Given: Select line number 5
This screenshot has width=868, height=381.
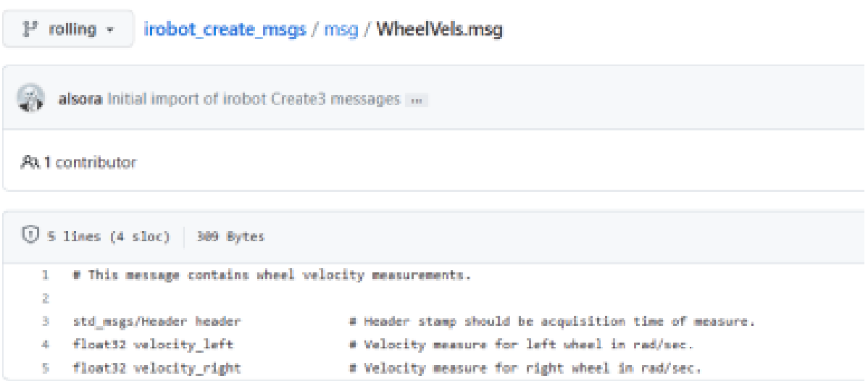Looking at the screenshot, I should pyautogui.click(x=46, y=367).
